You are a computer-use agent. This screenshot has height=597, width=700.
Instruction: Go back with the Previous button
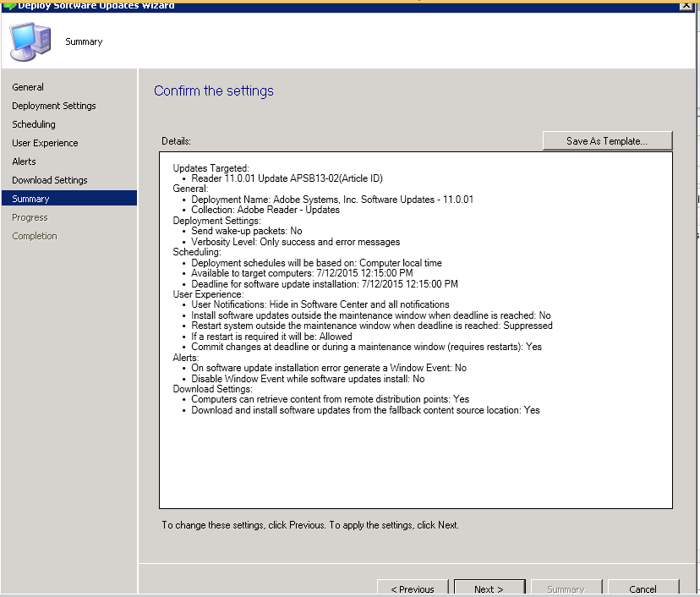coord(413,589)
